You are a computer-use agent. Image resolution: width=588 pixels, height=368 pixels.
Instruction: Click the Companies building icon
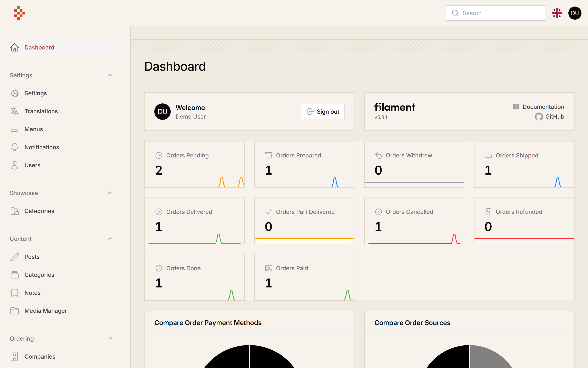pyautogui.click(x=14, y=357)
